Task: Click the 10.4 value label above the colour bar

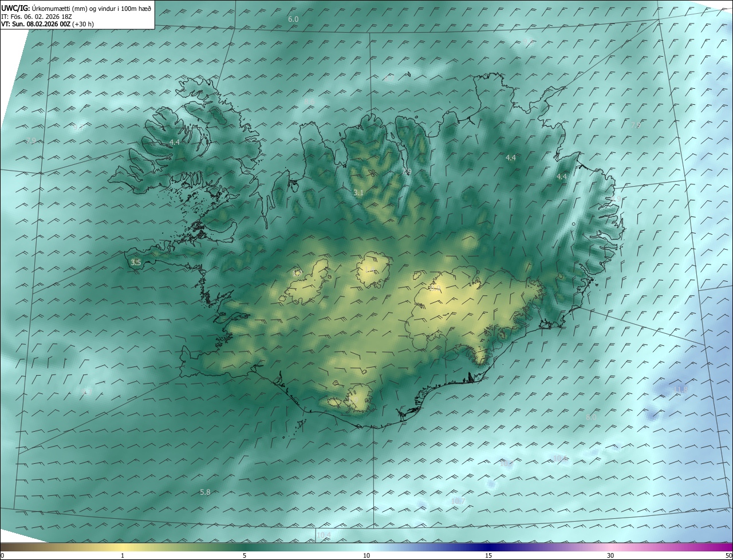Action: pos(324,535)
